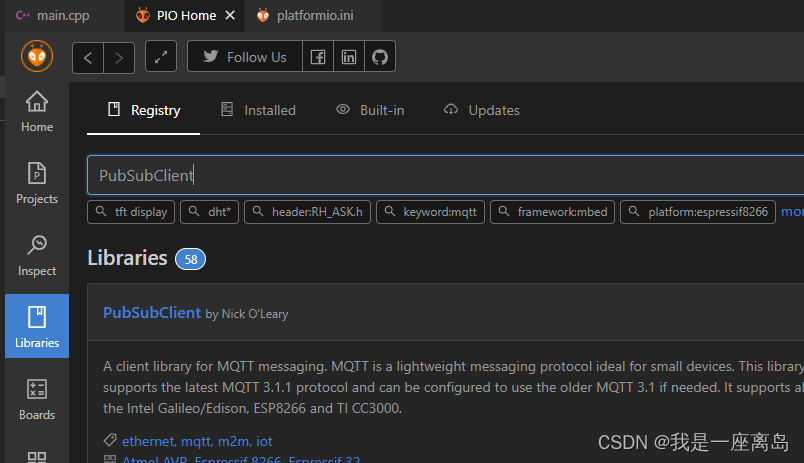The width and height of the screenshot is (804, 463).
Task: Apply the 'platform:espressif8266' search suggestion
Action: (x=698, y=212)
